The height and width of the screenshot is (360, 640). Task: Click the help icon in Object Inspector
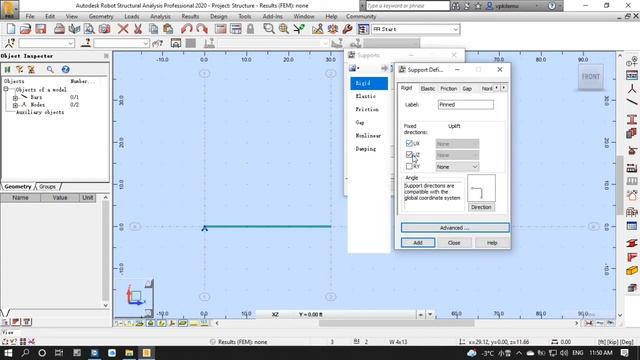(x=65, y=69)
